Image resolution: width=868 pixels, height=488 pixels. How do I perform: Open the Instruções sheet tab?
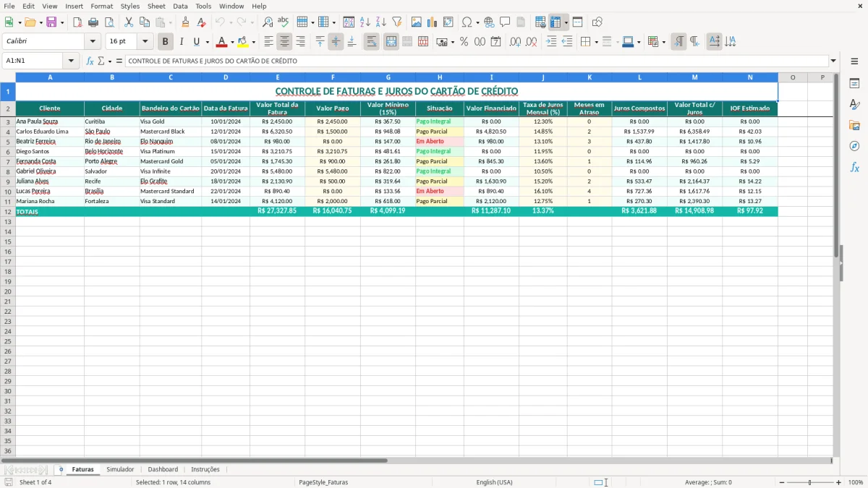coord(205,469)
